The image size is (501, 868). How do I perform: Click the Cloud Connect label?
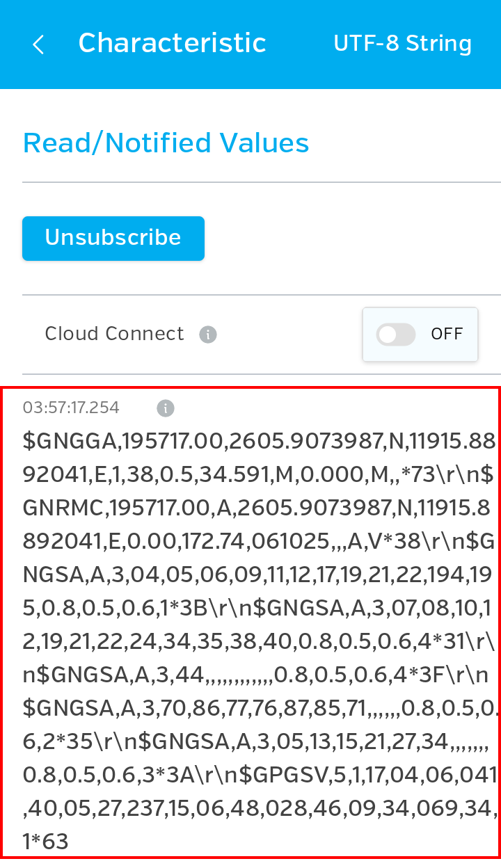point(114,334)
